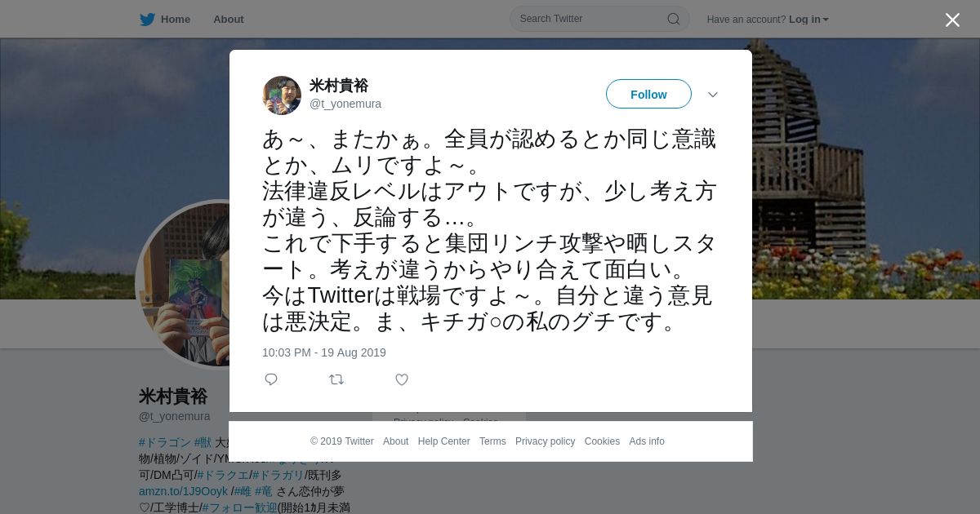Reply to the tweet via speech bubble icon

tap(271, 379)
